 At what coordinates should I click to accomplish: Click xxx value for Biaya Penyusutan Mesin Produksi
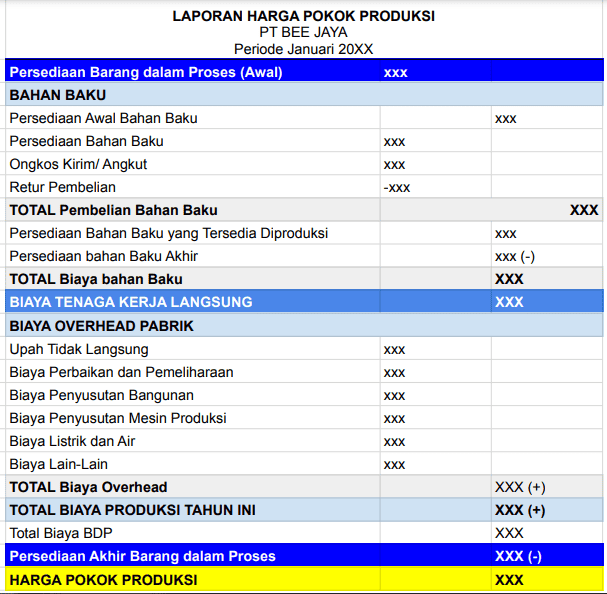[x=394, y=419]
